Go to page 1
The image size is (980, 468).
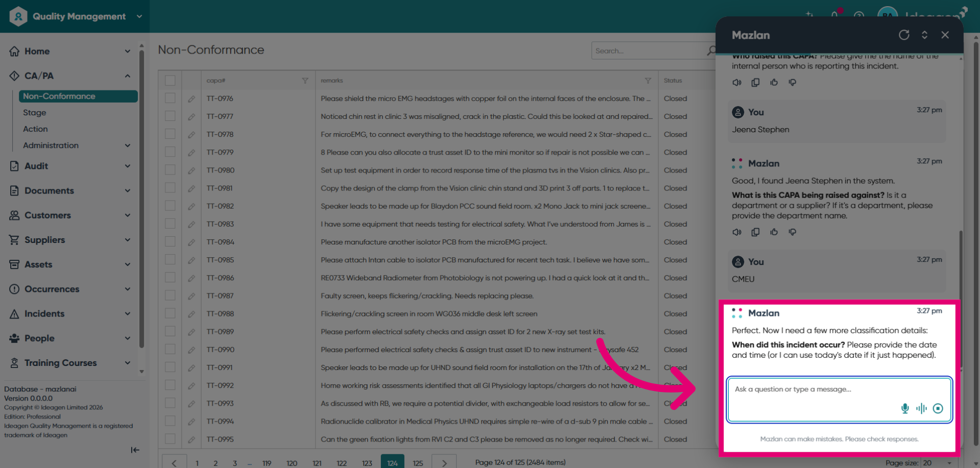(x=197, y=463)
